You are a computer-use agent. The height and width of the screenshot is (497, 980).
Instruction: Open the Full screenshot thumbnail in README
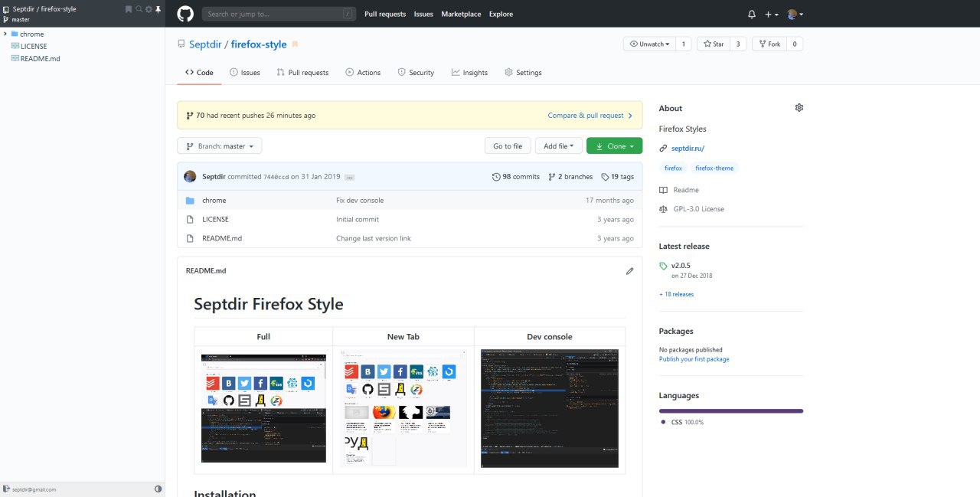click(263, 408)
